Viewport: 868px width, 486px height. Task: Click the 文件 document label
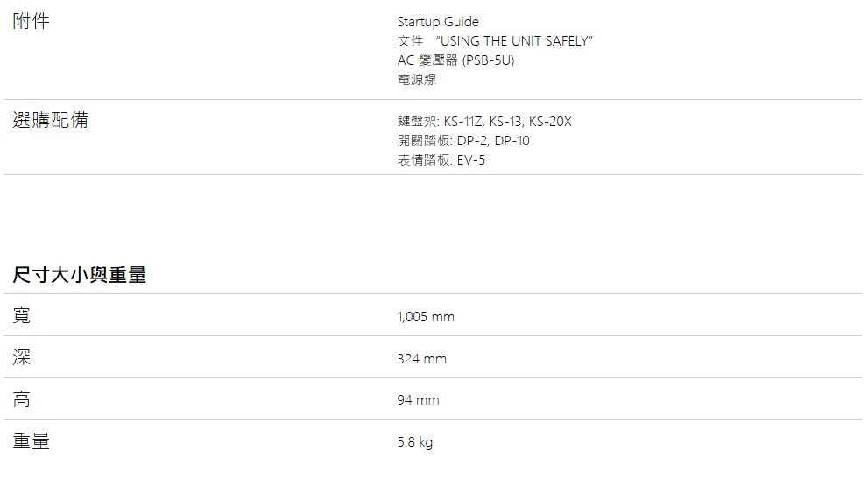(410, 41)
